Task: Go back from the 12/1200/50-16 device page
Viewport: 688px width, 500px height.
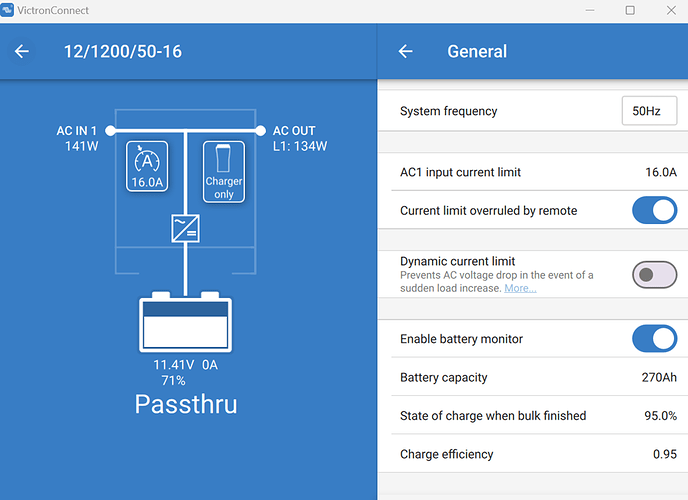Action: point(22,51)
